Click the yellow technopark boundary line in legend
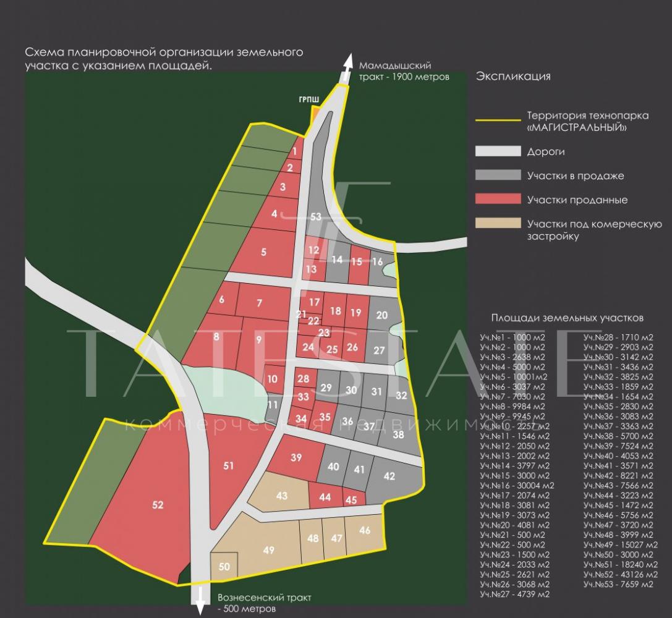The height and width of the screenshot is (618, 672). 498,121
